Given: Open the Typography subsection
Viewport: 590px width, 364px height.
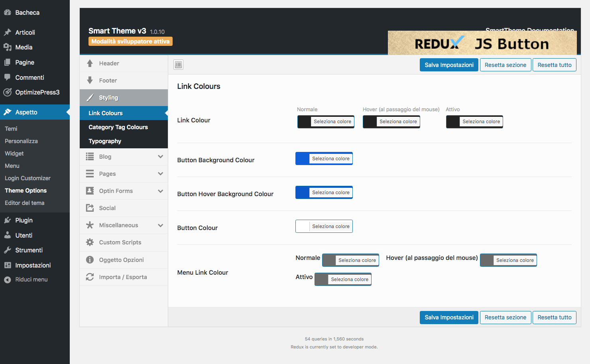Looking at the screenshot, I should [124, 141].
